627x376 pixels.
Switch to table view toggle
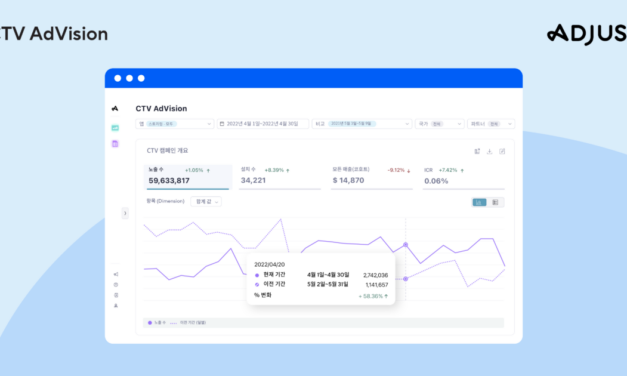495,202
